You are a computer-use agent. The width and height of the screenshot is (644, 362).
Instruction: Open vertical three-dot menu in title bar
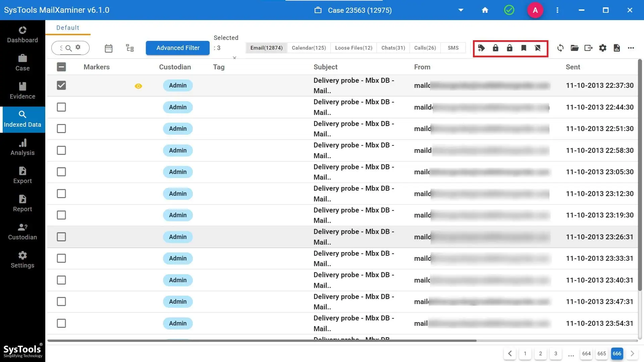(557, 10)
